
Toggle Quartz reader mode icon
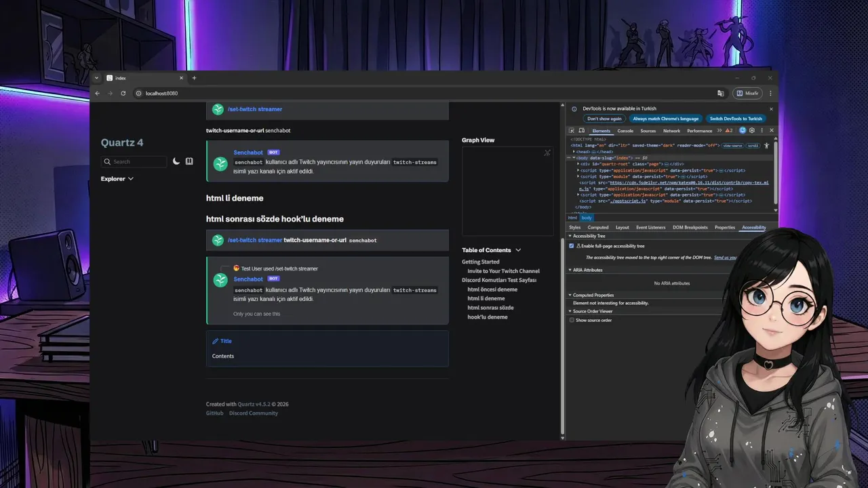(x=189, y=161)
